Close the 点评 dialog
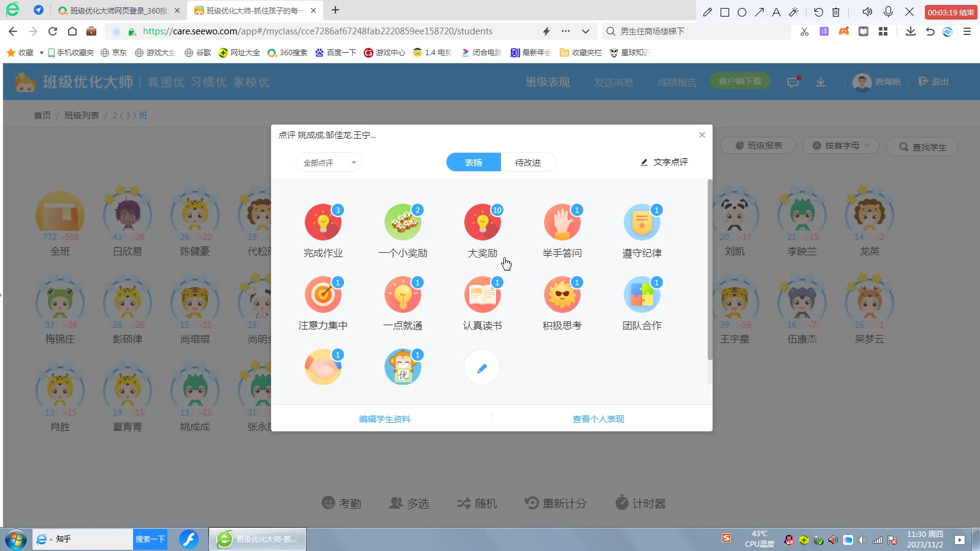This screenshot has width=980, height=551. tap(702, 135)
